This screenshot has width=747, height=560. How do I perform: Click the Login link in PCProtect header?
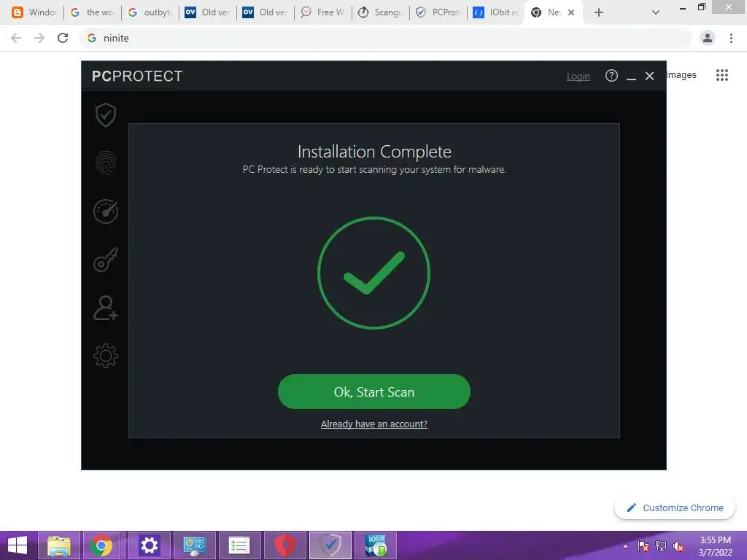point(578,76)
